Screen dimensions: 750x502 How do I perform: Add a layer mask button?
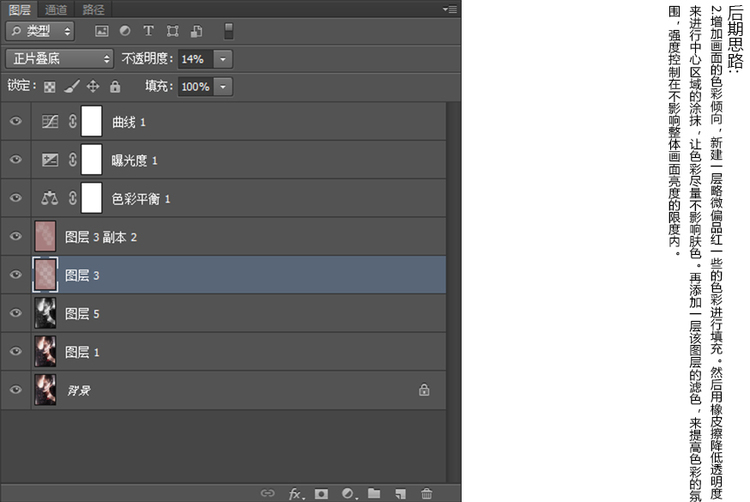(x=321, y=493)
